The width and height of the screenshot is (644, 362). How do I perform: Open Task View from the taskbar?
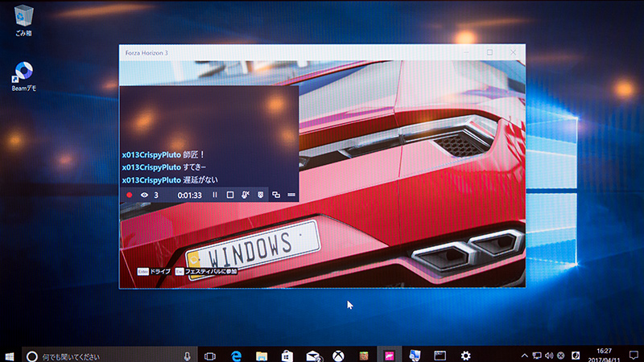coord(210,356)
